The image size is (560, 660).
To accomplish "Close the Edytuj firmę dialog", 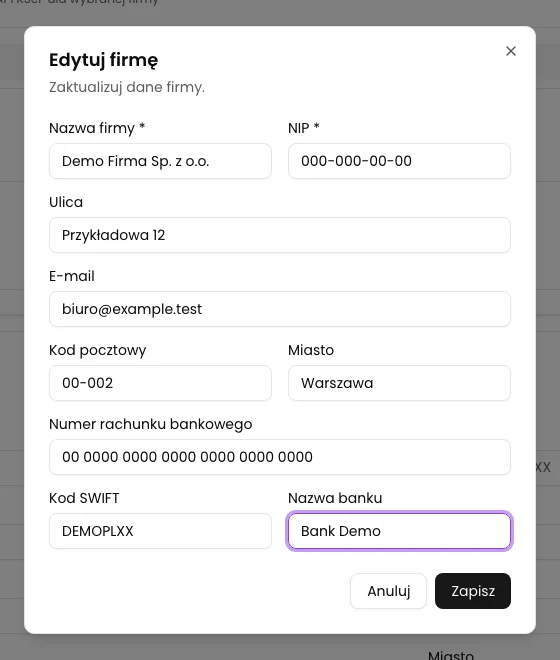I will click(x=511, y=51).
